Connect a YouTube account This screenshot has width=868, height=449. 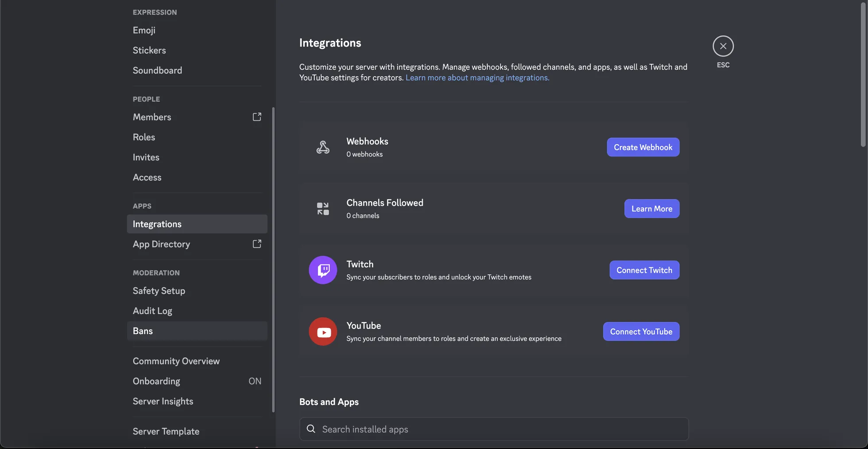641,332
